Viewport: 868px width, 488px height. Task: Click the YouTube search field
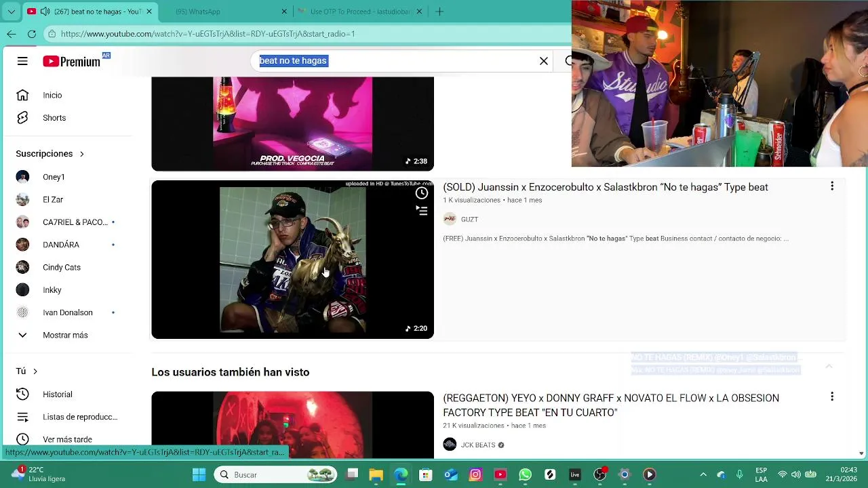coord(400,61)
